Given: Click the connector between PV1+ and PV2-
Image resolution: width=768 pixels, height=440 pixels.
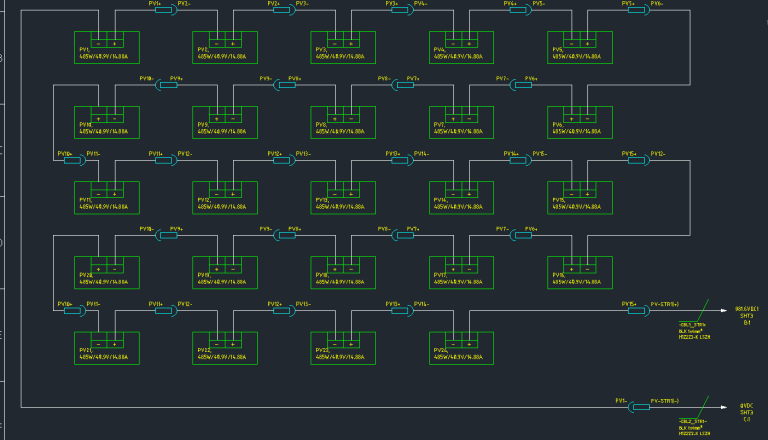Looking at the screenshot, I should [x=166, y=10].
